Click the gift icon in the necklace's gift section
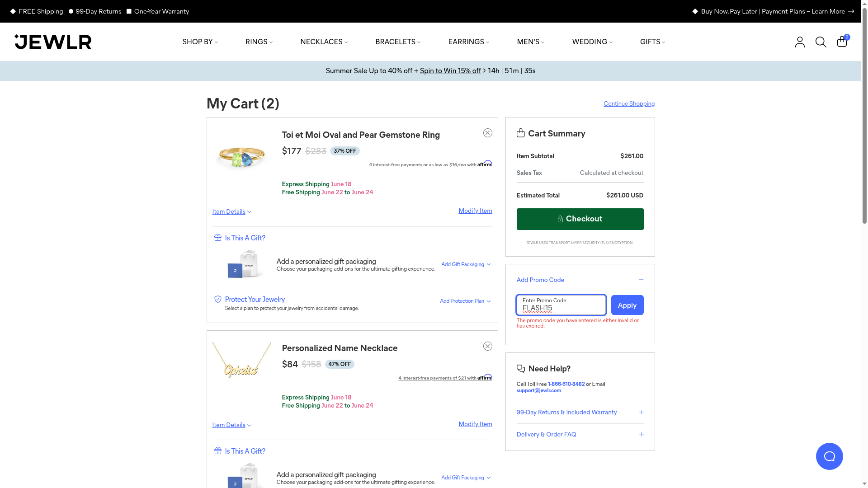The image size is (868, 488). pos(218,451)
